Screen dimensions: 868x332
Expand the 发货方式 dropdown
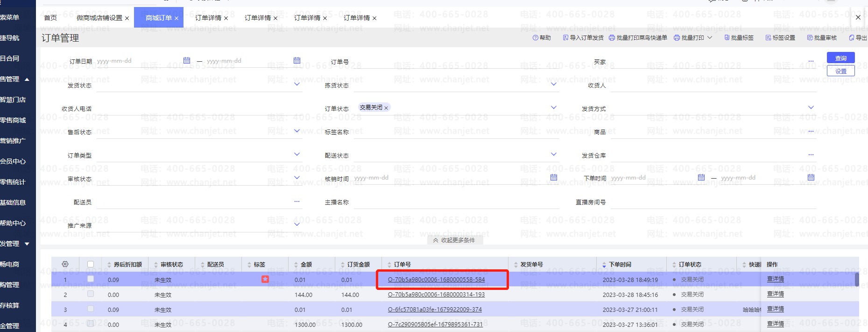(811, 108)
